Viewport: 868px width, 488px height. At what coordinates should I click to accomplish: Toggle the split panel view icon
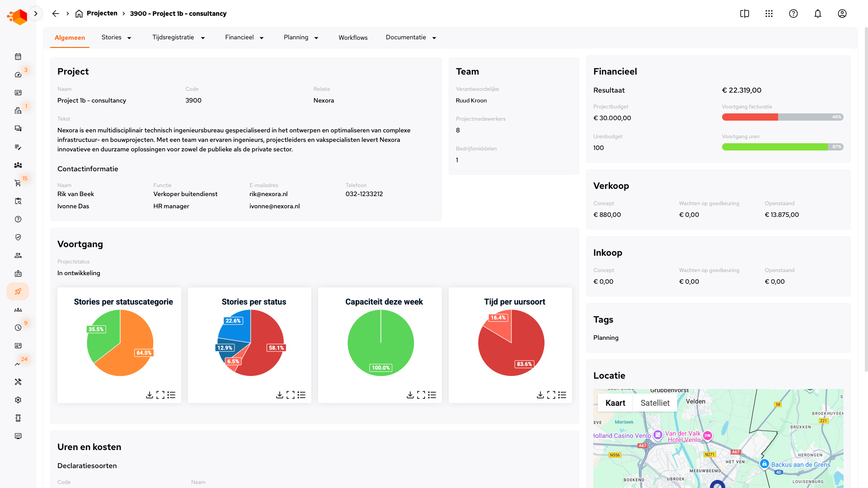pyautogui.click(x=744, y=14)
